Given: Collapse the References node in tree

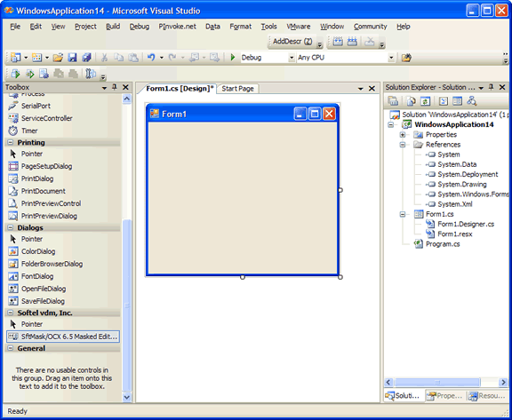Looking at the screenshot, I should 403,145.
